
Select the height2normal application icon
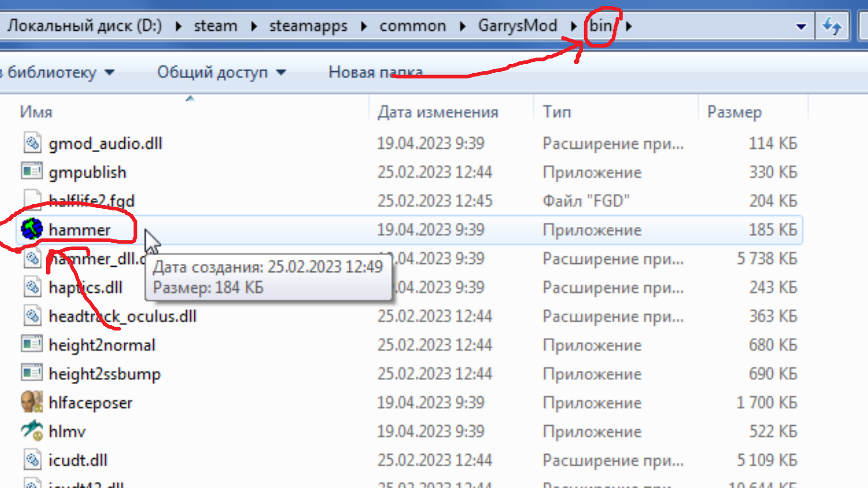coord(32,344)
